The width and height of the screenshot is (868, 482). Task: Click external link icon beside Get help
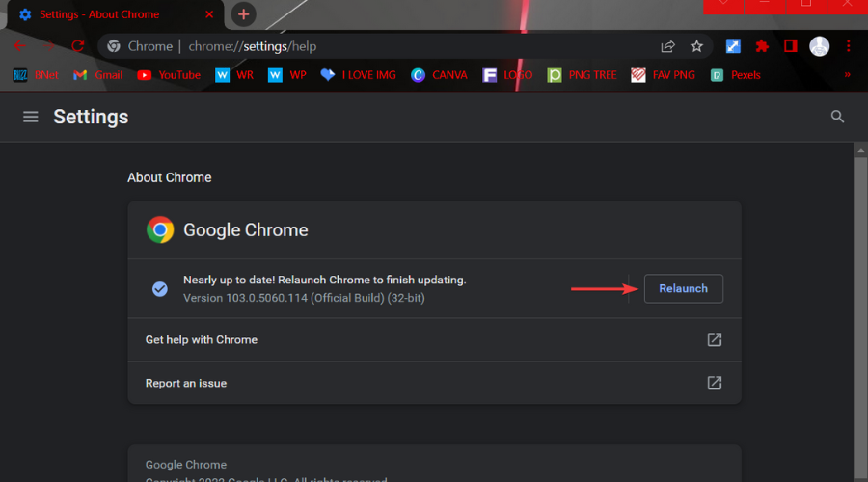click(714, 339)
